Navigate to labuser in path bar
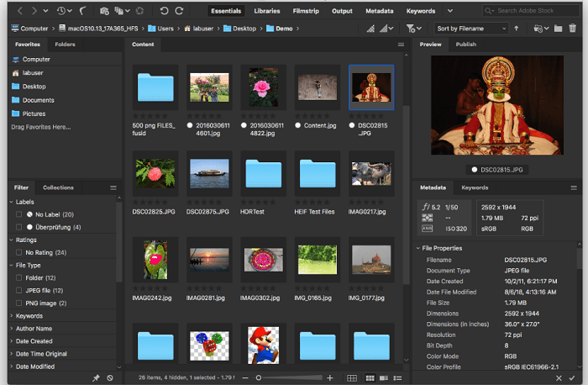 pos(198,29)
